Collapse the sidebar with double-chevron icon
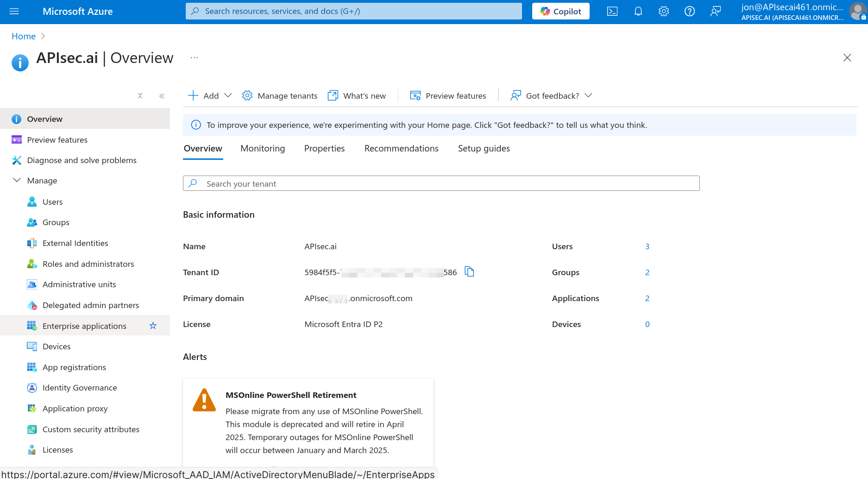The image size is (868, 479). point(162,96)
